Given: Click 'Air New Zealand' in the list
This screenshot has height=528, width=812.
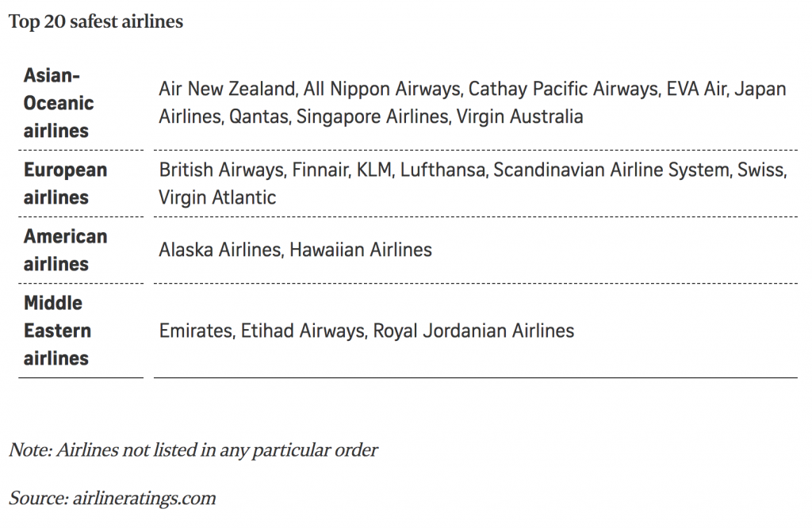Looking at the screenshot, I should pos(227,89).
